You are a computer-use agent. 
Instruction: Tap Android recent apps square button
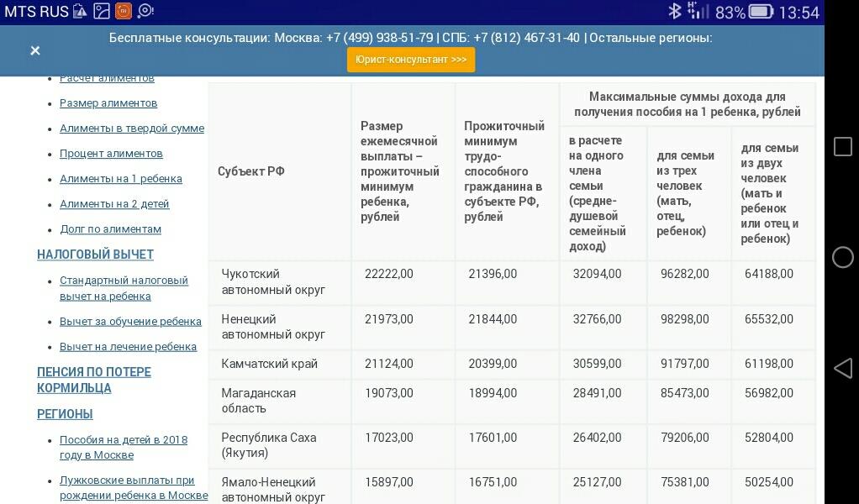click(842, 147)
